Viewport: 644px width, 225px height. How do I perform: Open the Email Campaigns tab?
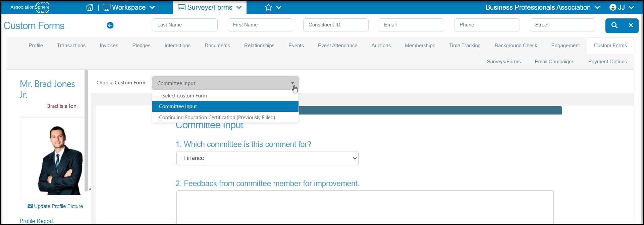click(x=554, y=62)
